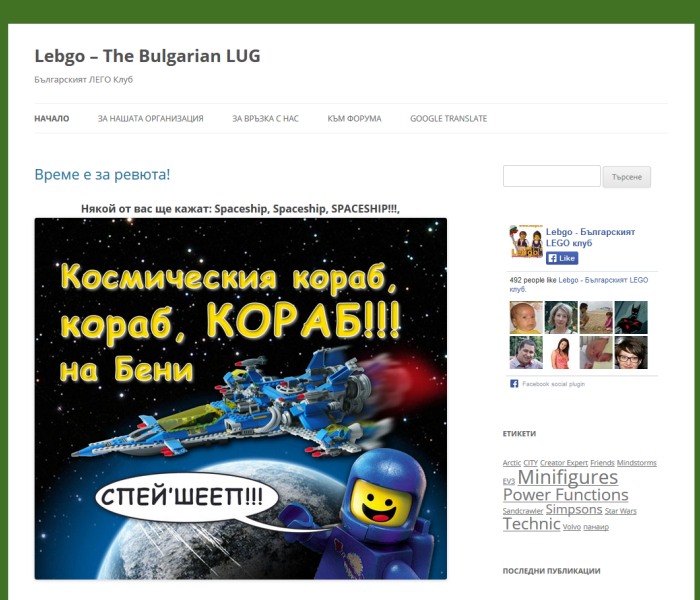The image size is (700, 600).
Task: Open the Lebgo – The Bulgarian LUG site title
Action: [x=147, y=56]
